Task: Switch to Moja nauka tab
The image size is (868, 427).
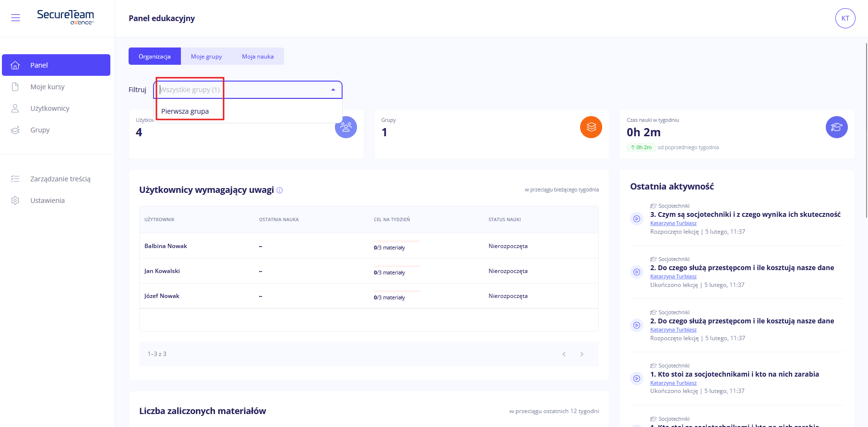Action: (258, 57)
